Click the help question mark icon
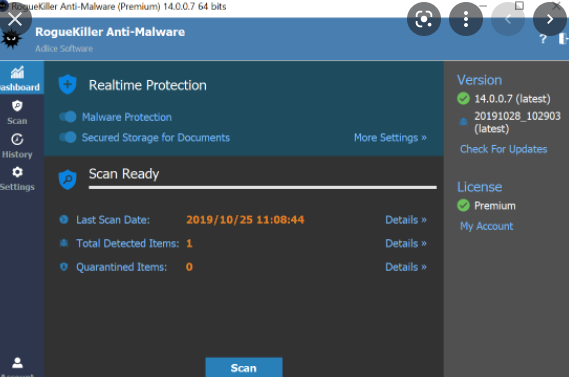 [543, 39]
